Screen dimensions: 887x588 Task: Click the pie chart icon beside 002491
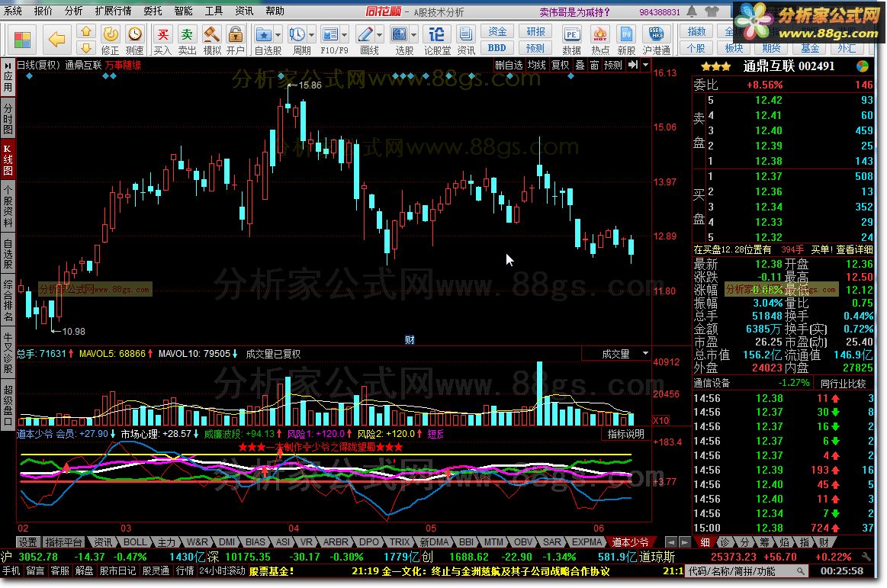[x=862, y=66]
